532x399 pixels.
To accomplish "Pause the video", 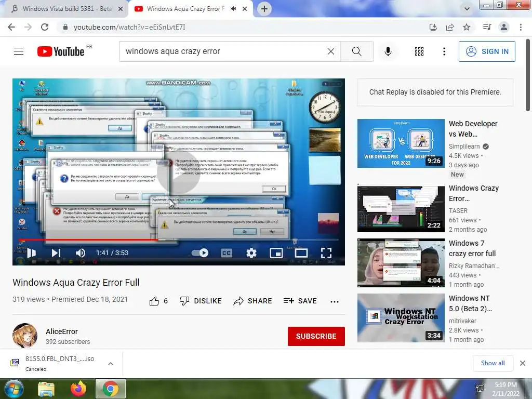I will point(31,253).
